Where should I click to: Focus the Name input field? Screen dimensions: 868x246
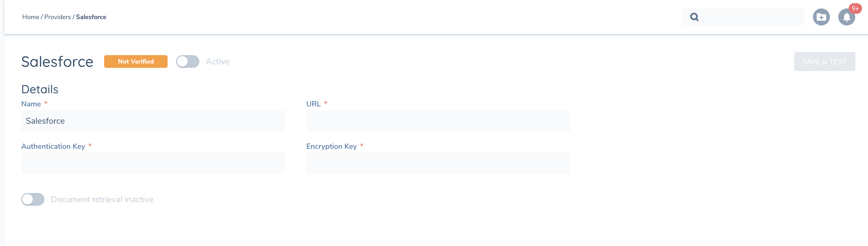click(153, 121)
